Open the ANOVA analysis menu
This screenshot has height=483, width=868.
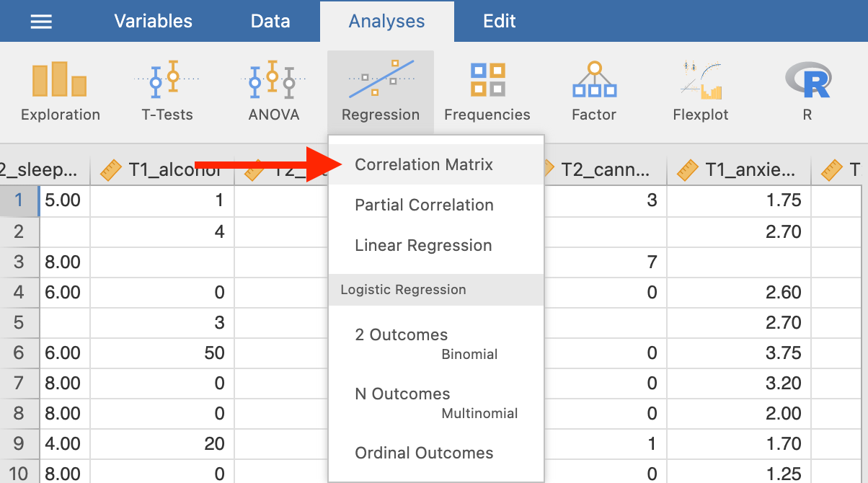pos(273,91)
